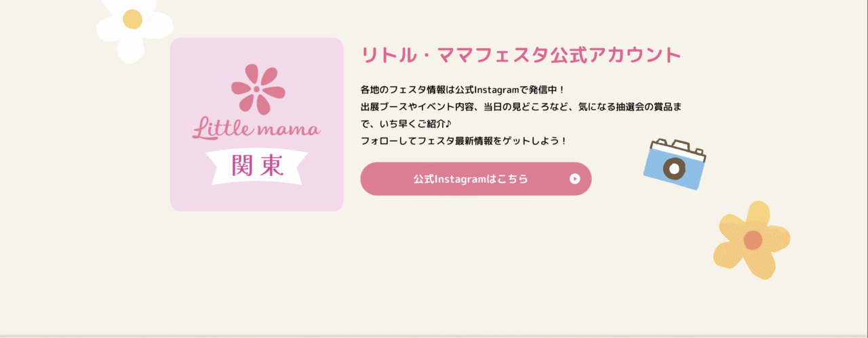
Task: Click the 関東 ribbon banner
Action: (x=257, y=166)
